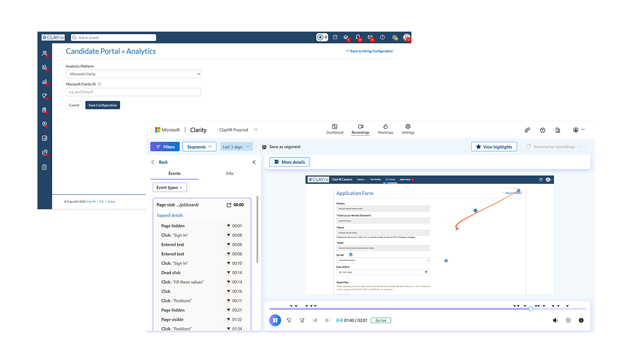Image resolution: width=632 pixels, height=364 pixels.
Task: Open the Event types dropdown
Action: [x=170, y=187]
